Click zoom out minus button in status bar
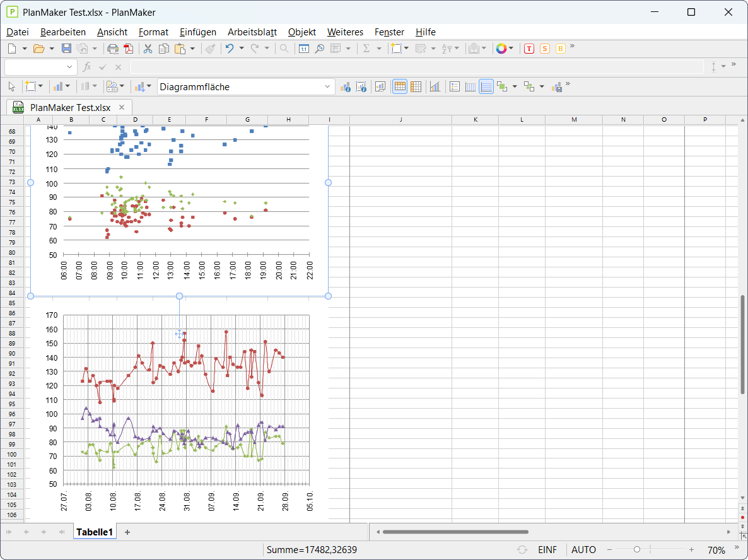The width and height of the screenshot is (748, 560). pyautogui.click(x=609, y=550)
